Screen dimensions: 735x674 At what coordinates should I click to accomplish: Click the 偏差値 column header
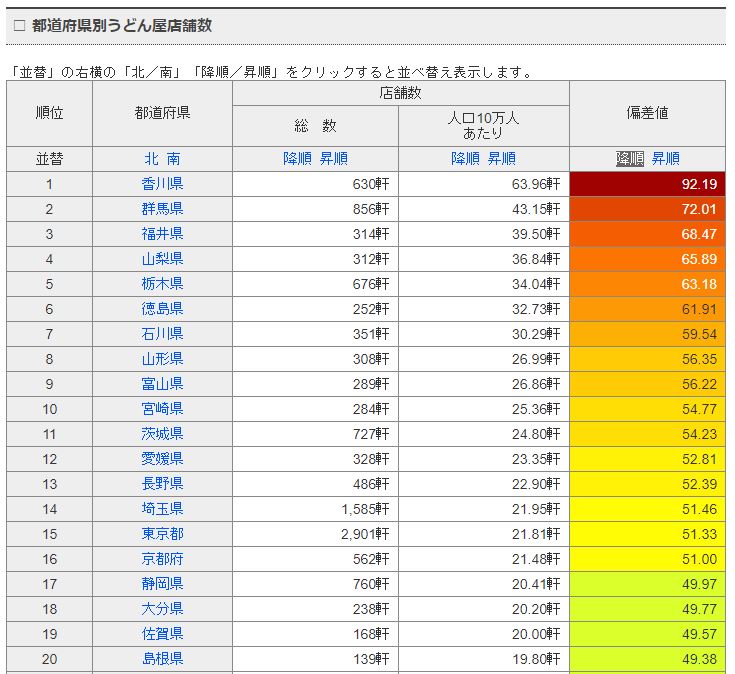[647, 113]
